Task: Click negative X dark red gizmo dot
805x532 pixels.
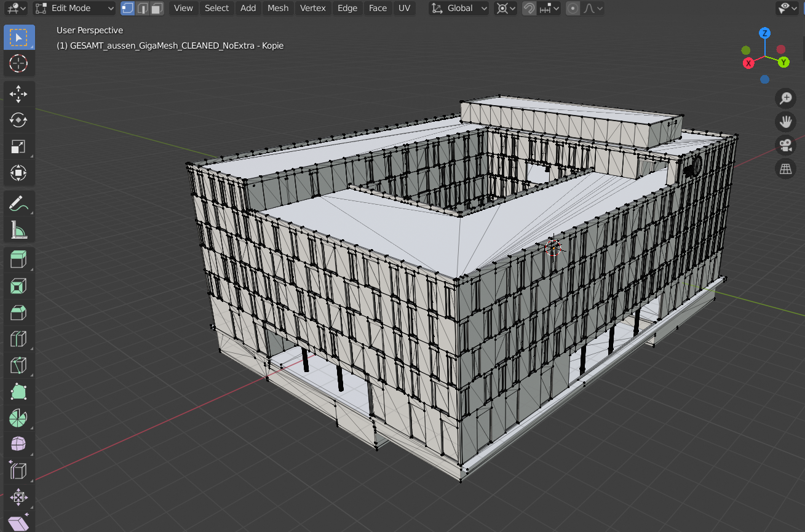Action: pos(781,49)
